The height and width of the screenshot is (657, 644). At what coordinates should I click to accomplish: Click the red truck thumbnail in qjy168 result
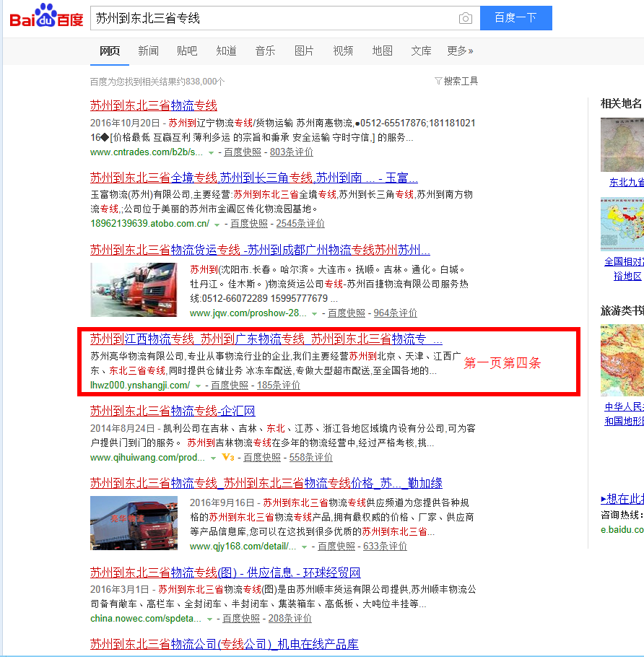click(134, 523)
